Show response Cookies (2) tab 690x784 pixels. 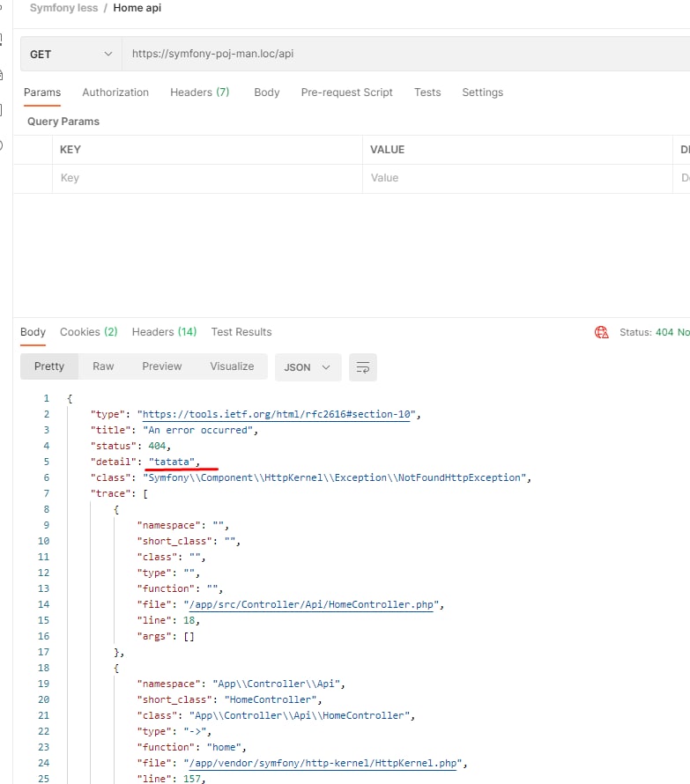tap(88, 332)
